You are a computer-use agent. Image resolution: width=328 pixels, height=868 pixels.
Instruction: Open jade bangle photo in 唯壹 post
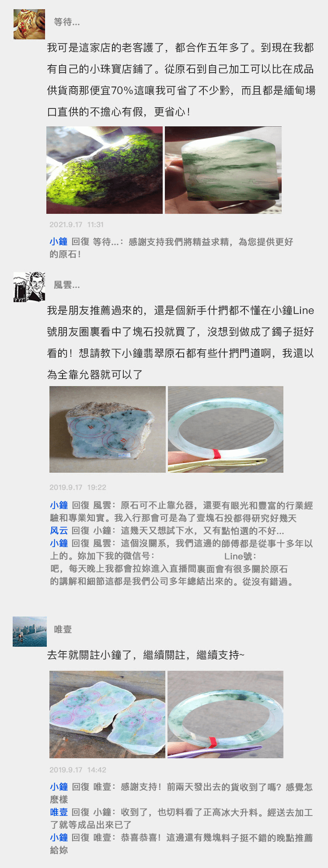coord(226,715)
